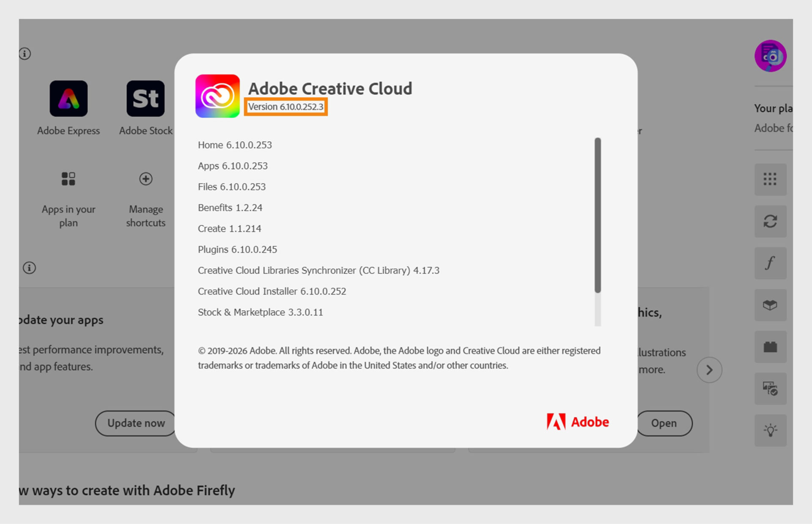The width and height of the screenshot is (812, 524).
Task: Click the Apps in your plan grid icon
Action: coord(69,179)
